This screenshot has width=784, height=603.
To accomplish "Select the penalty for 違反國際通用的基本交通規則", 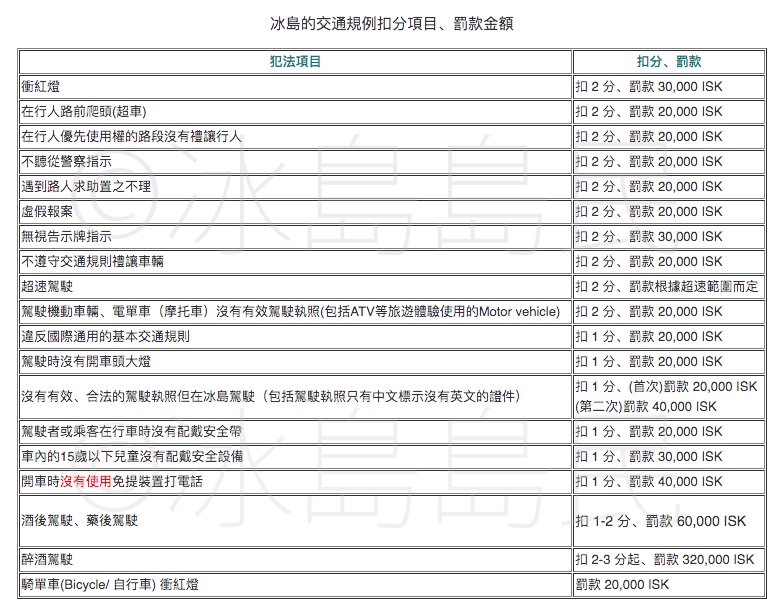I will (668, 336).
